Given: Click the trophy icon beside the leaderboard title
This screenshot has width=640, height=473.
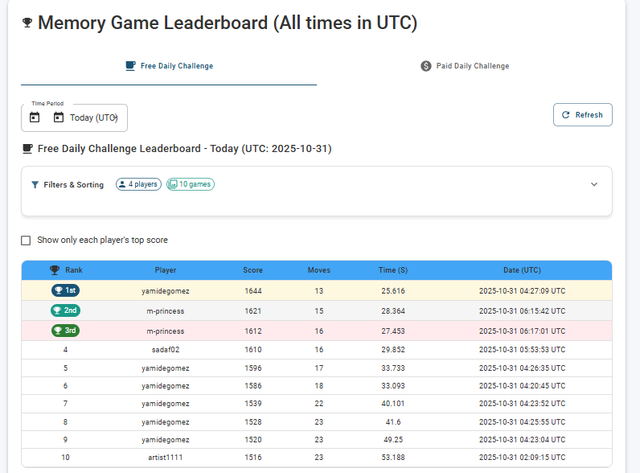Looking at the screenshot, I should tap(27, 23).
